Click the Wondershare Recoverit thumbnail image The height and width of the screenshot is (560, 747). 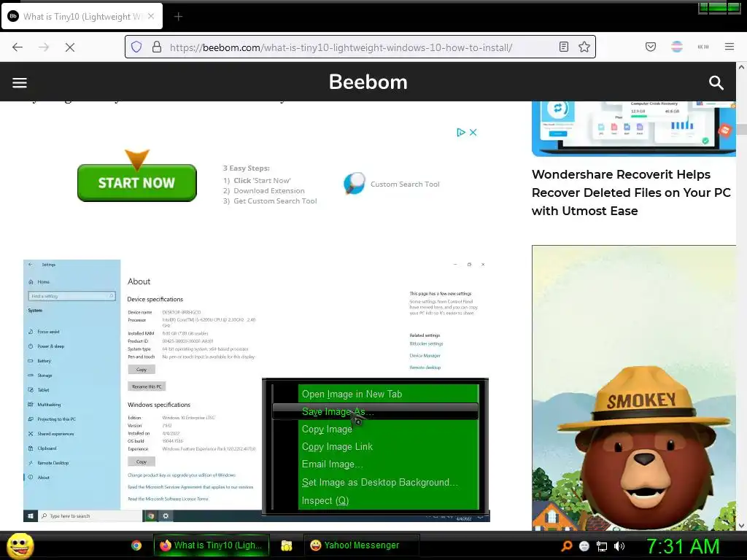tap(634, 128)
